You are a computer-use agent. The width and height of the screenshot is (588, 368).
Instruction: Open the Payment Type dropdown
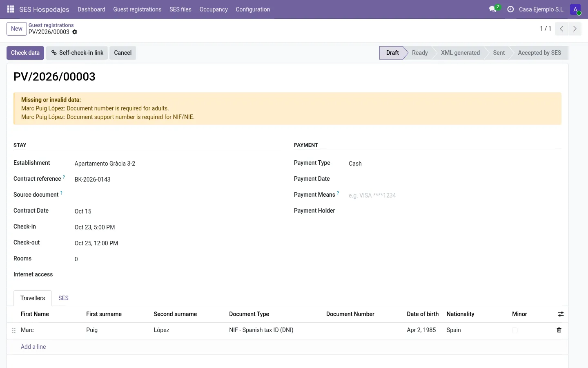[455, 164]
